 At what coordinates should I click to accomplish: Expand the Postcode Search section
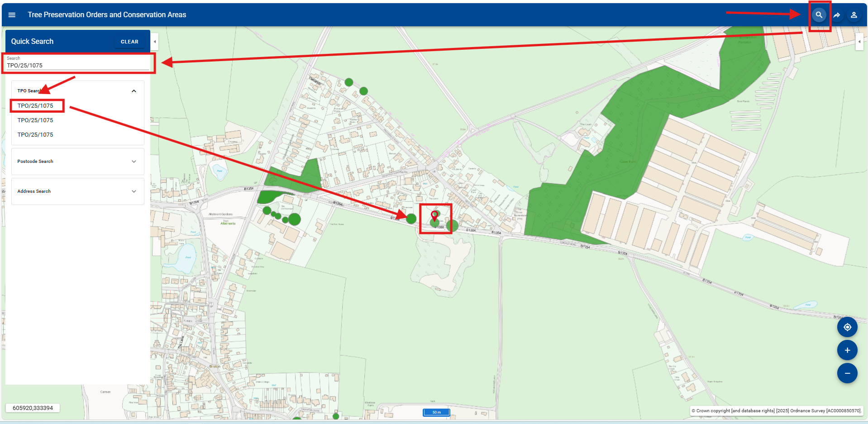(x=134, y=161)
